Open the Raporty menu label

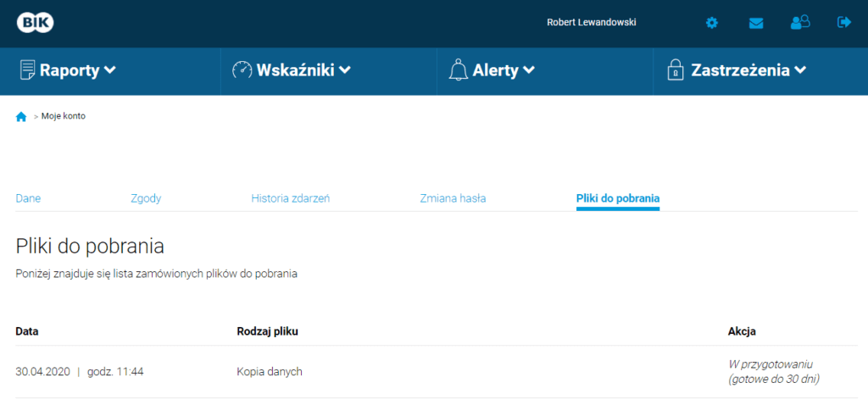click(70, 70)
